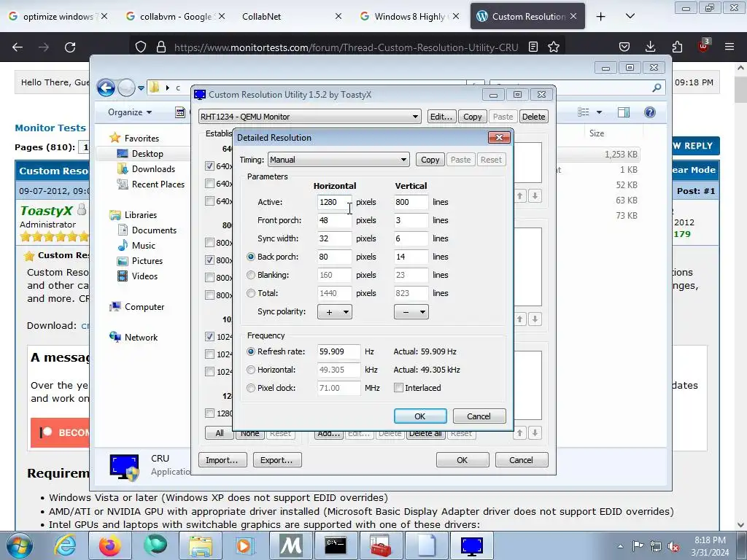Open media player taskbar icon

point(245,545)
